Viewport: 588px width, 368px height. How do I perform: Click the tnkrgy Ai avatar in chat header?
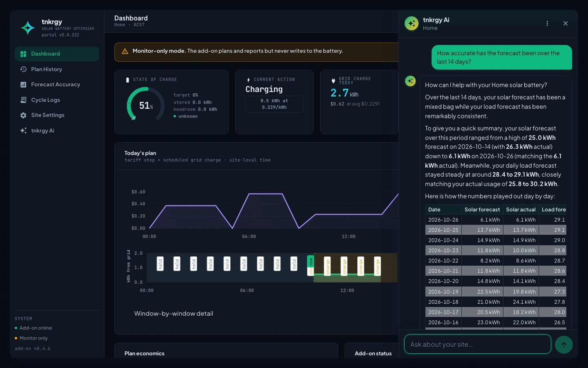pyautogui.click(x=412, y=23)
